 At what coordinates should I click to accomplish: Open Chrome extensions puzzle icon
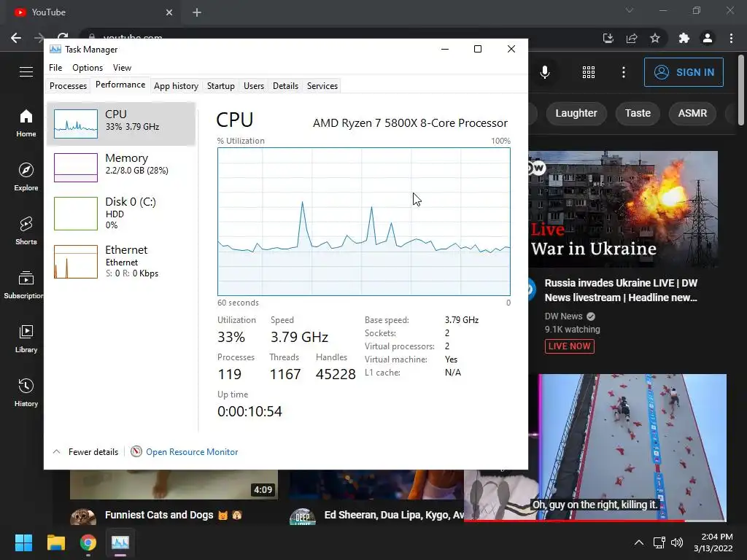coord(684,38)
